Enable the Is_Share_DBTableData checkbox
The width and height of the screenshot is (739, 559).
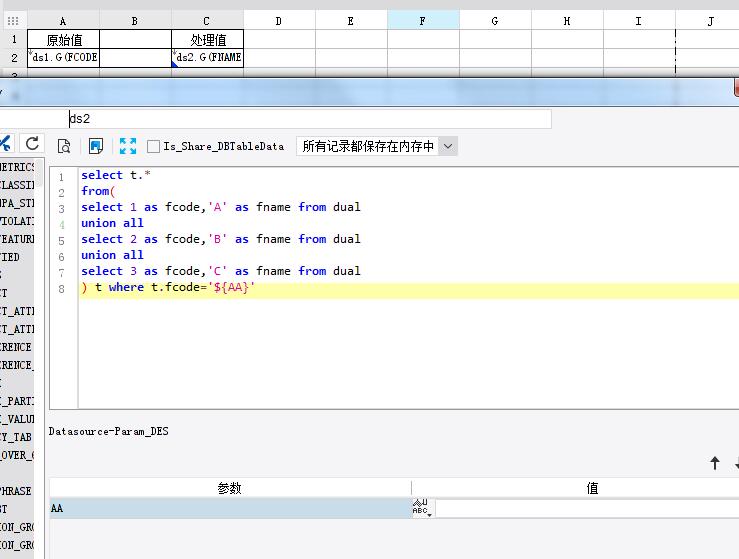[153, 147]
